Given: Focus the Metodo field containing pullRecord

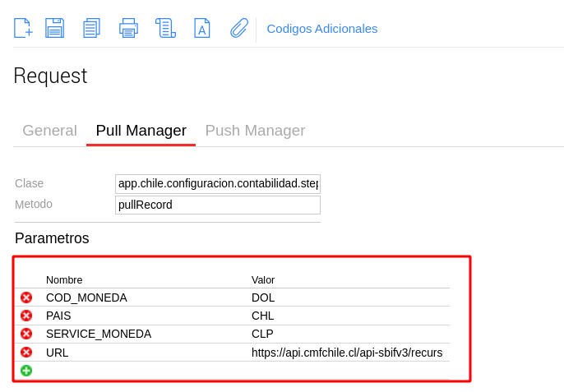Looking at the screenshot, I should (218, 205).
